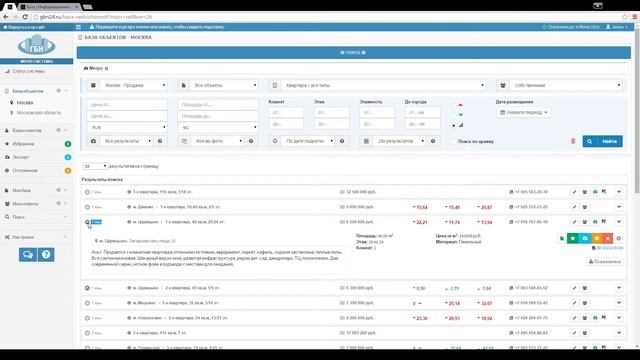Click the flag icon on the м. Царицыно 1-к row
This screenshot has width=640, height=360.
604,222
